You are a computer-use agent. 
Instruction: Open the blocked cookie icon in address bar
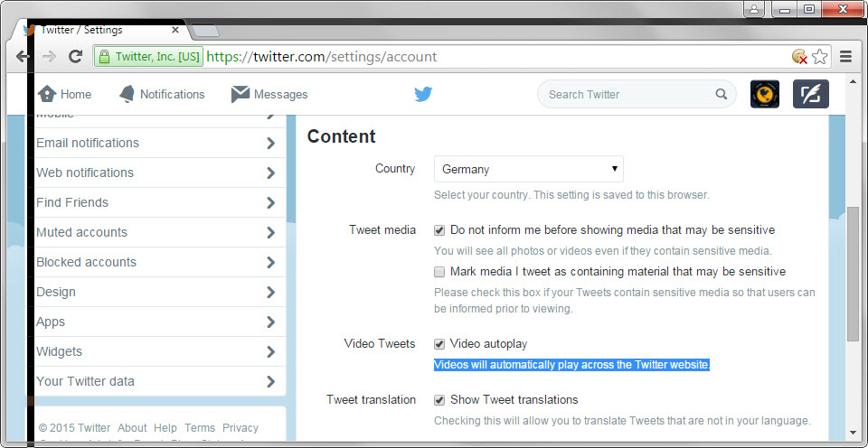(x=799, y=56)
